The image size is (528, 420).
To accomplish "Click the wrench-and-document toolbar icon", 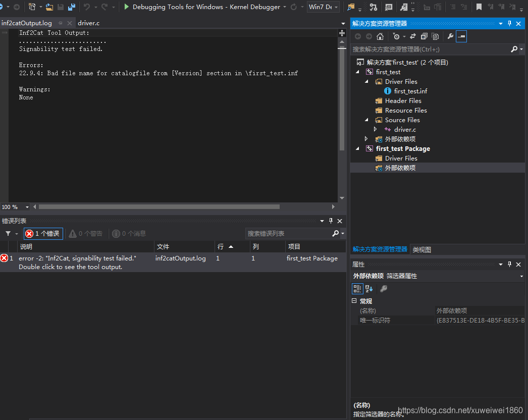I will [x=404, y=7].
